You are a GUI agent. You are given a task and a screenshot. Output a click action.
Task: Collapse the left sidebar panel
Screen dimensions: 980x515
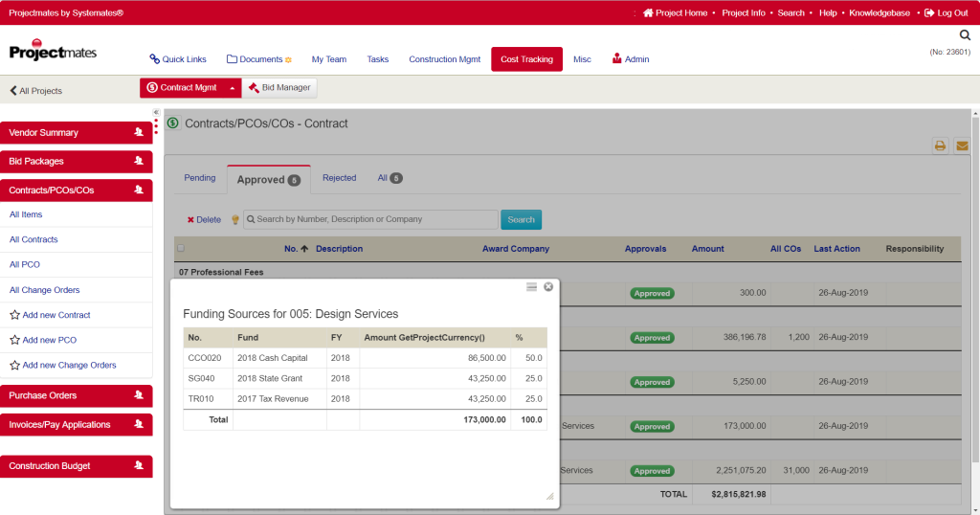coord(156,113)
